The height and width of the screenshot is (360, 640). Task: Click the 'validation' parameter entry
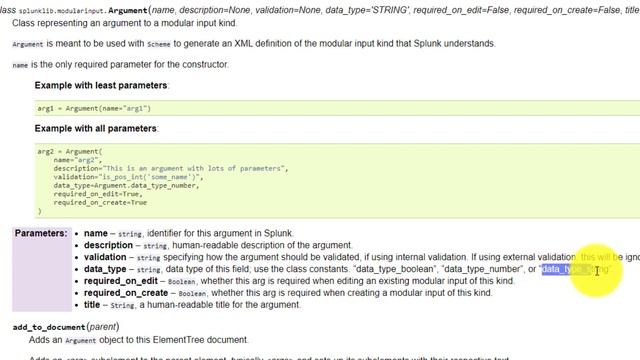pos(362,257)
